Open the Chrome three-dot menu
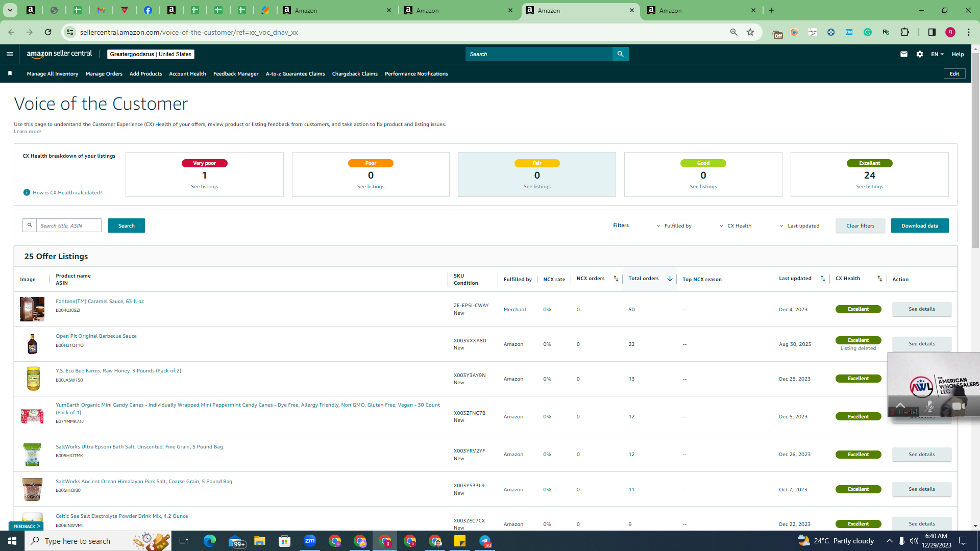Screen dimensions: 980x551 (x=968, y=32)
